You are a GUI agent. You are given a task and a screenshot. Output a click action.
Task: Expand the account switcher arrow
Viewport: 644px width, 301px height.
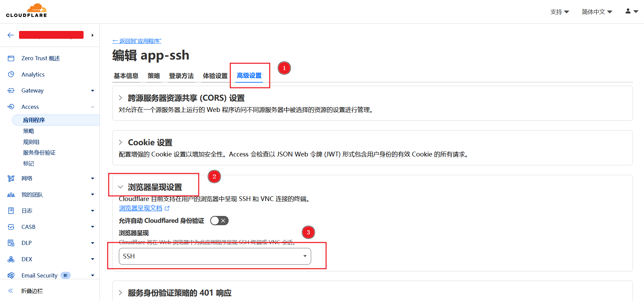pyautogui.click(x=92, y=35)
